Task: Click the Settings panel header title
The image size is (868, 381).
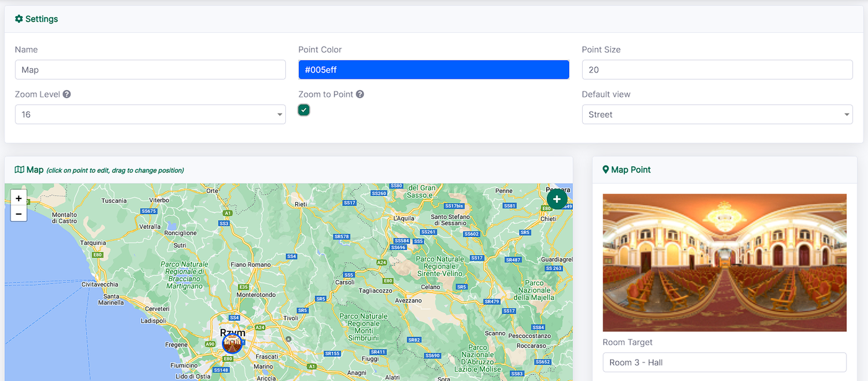Action: tap(42, 19)
